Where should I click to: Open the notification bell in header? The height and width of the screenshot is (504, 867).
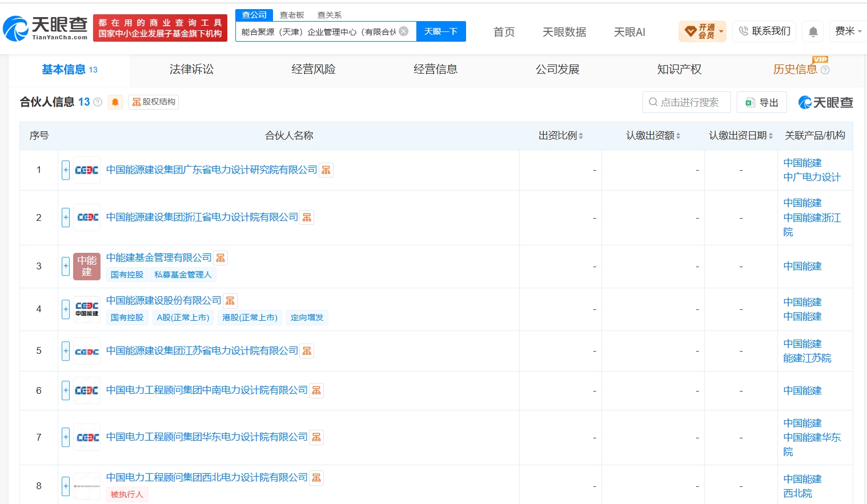pyautogui.click(x=813, y=31)
